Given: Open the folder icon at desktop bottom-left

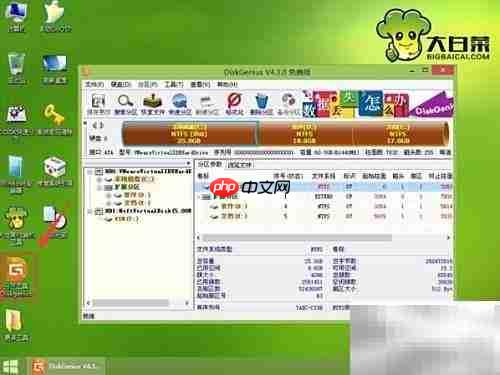Looking at the screenshot, I should click(x=15, y=326).
